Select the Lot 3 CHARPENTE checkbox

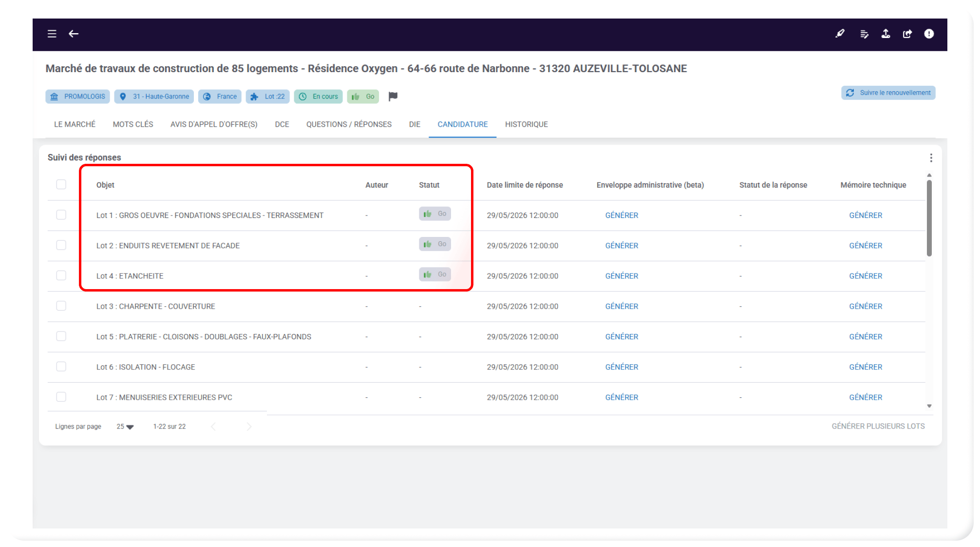61,306
